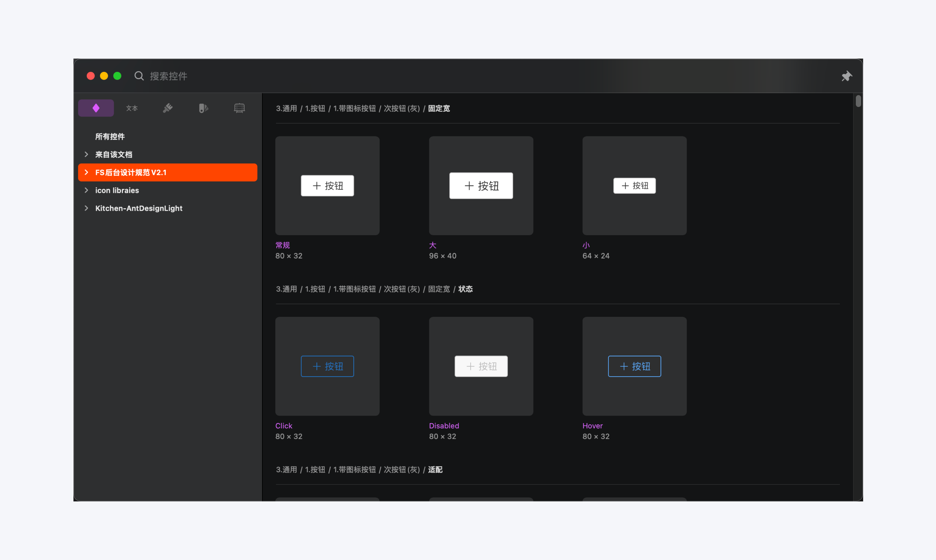The image size is (936, 560).
Task: Switch to the 文本 text styles tab
Action: click(132, 108)
